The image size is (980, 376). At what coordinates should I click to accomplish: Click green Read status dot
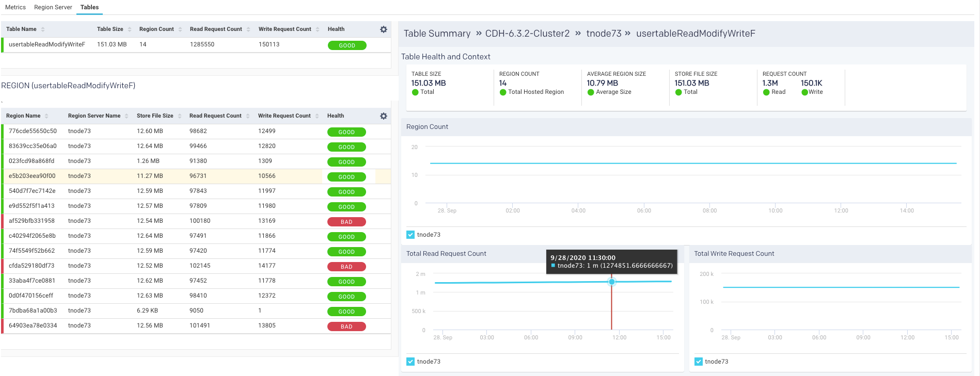click(x=766, y=92)
